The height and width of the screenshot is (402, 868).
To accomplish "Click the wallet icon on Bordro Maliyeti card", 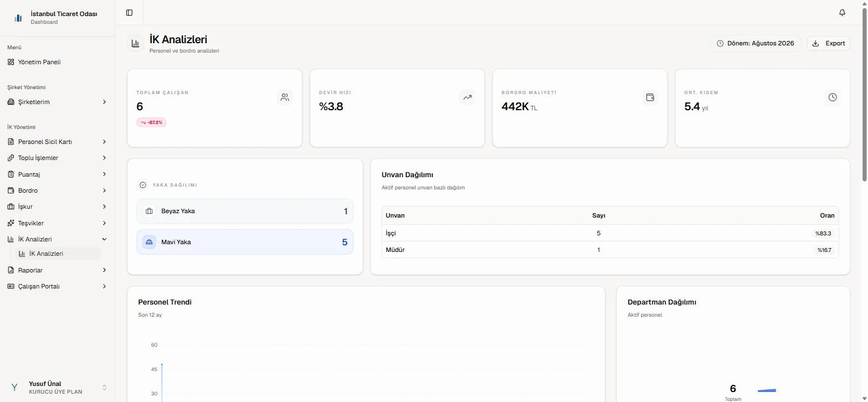I will coord(650,97).
